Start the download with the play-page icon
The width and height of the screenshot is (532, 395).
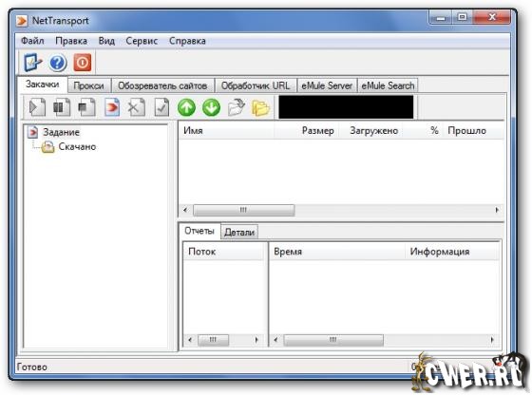[x=37, y=107]
